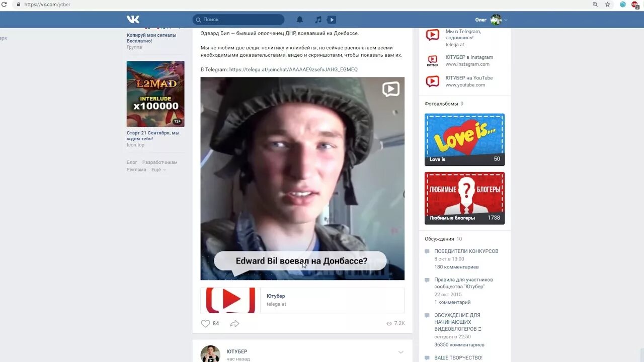Screen dimensions: 644x362
Task: Click the Telegram icon beside 'Мы в Telegram'
Action: click(432, 35)
